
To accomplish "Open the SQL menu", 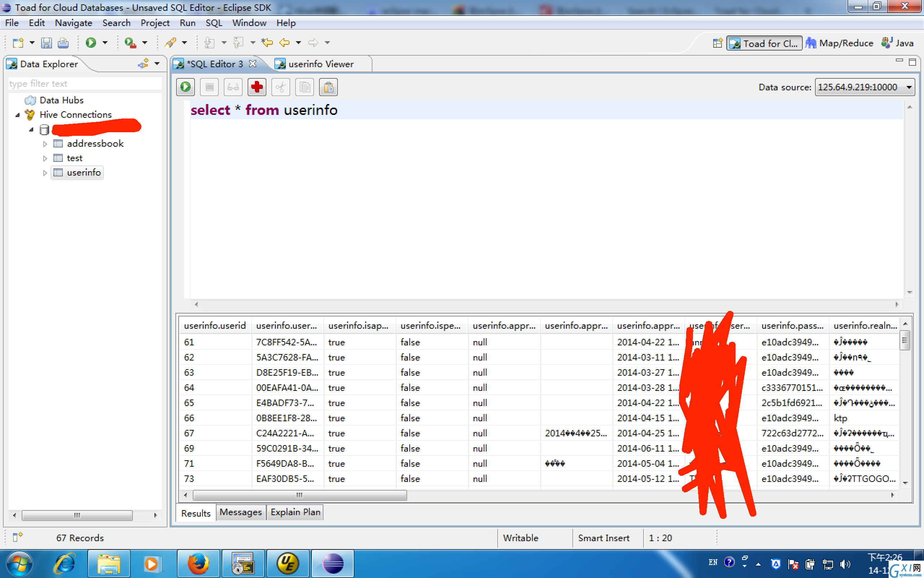I will click(214, 23).
